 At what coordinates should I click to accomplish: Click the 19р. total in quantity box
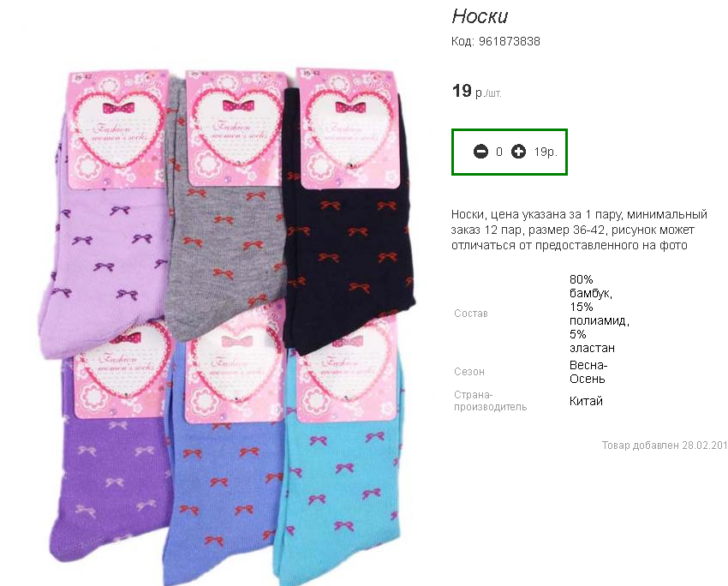coord(546,152)
